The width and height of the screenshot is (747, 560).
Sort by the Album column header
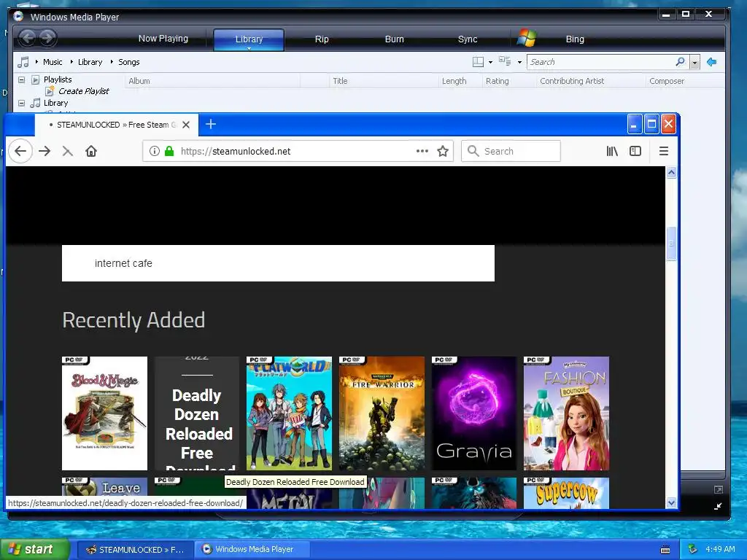click(x=139, y=81)
